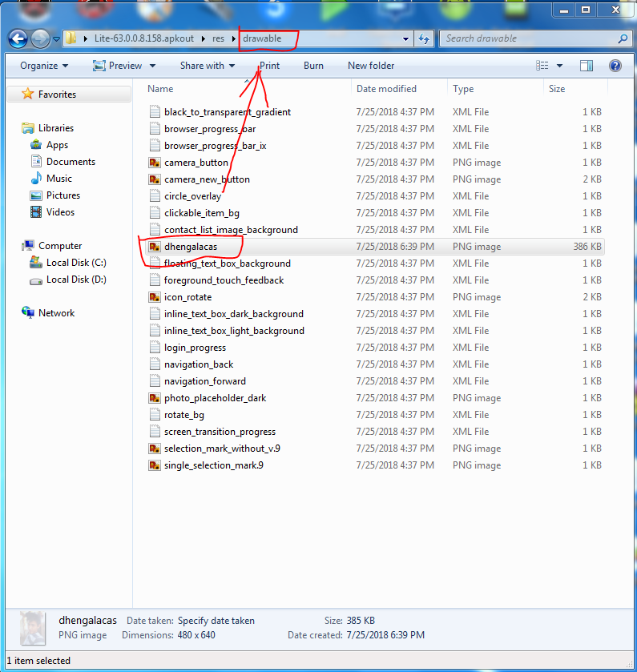This screenshot has width=637, height=672.
Task: Select Favorites in navigation pane
Action: tap(69, 94)
